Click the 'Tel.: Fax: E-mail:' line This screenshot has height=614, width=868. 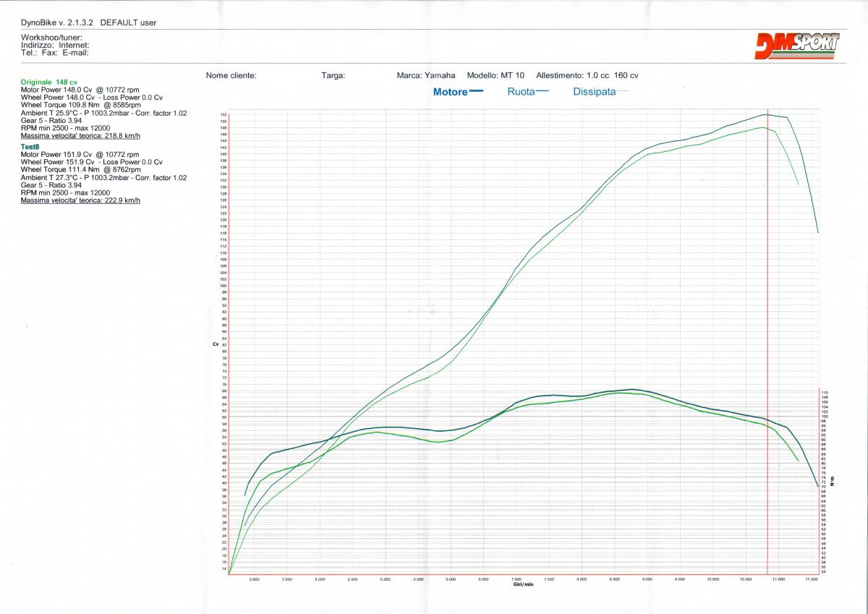(55, 52)
